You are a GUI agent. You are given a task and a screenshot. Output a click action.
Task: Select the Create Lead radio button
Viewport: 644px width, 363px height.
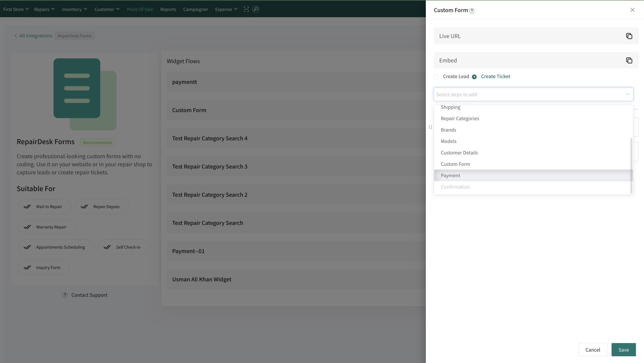tap(436, 77)
